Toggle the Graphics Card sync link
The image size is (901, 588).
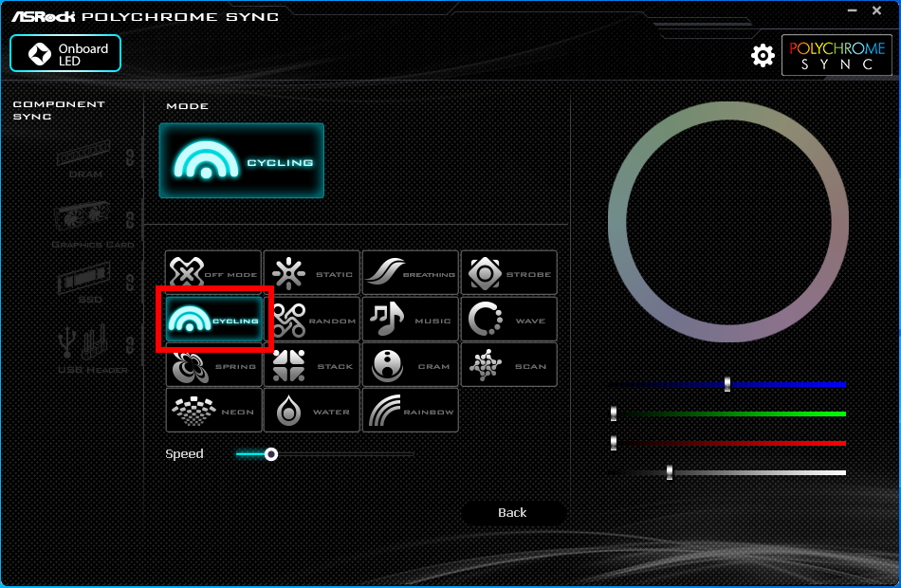[131, 220]
